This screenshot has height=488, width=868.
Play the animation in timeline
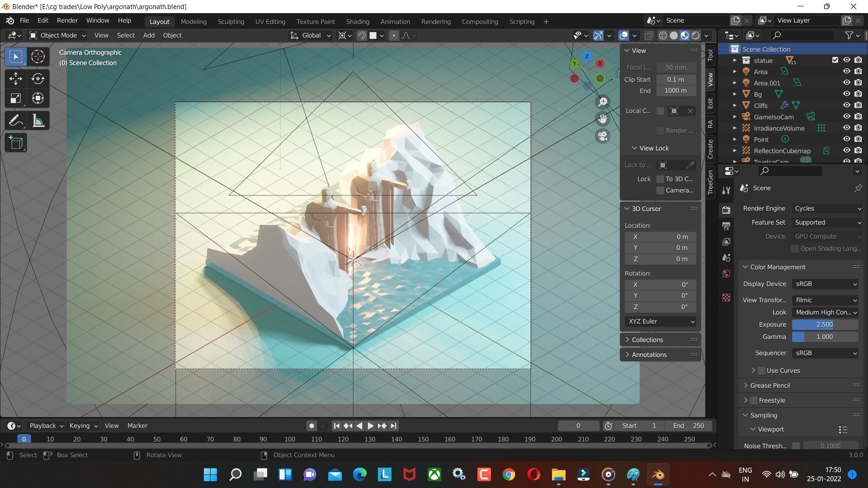pyautogui.click(x=370, y=426)
